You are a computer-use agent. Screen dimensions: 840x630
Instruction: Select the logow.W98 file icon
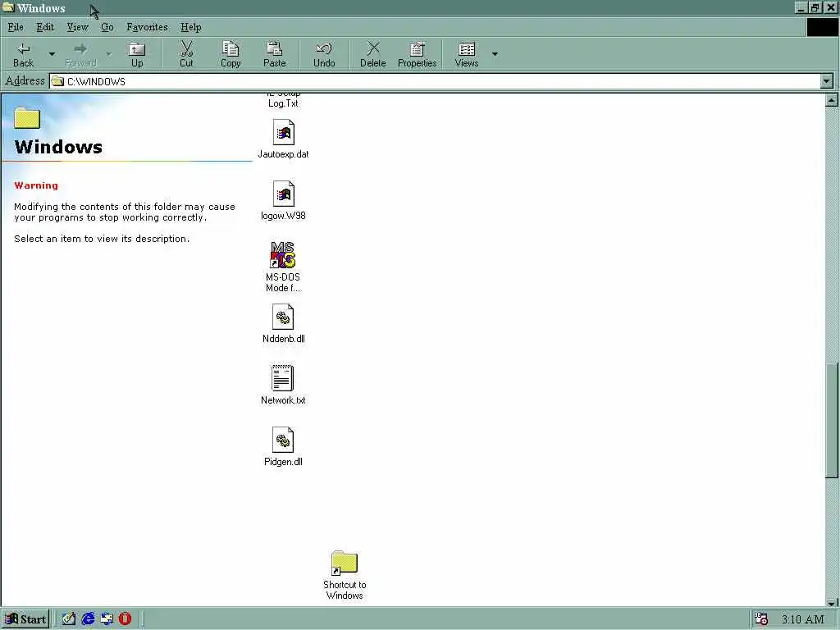coord(283,194)
